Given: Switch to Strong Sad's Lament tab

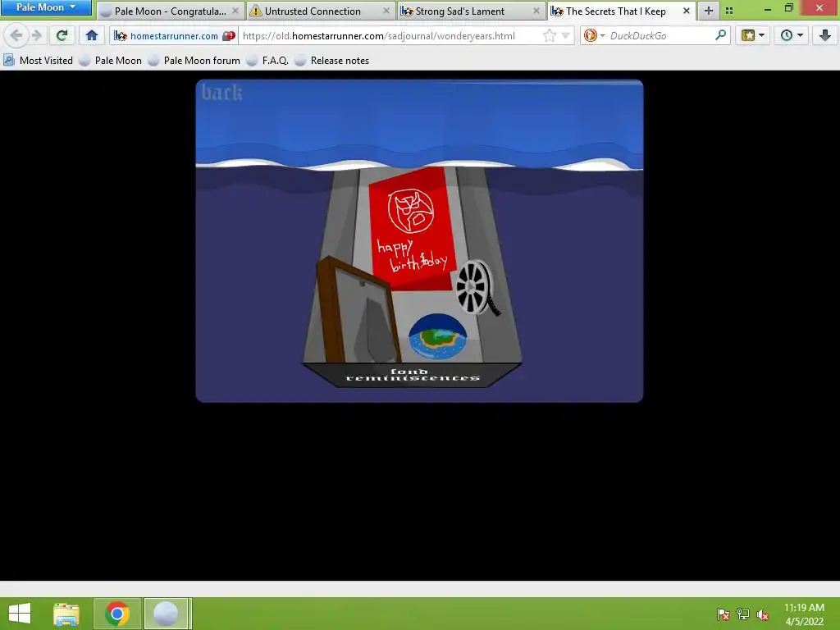Looking at the screenshot, I should [471, 11].
